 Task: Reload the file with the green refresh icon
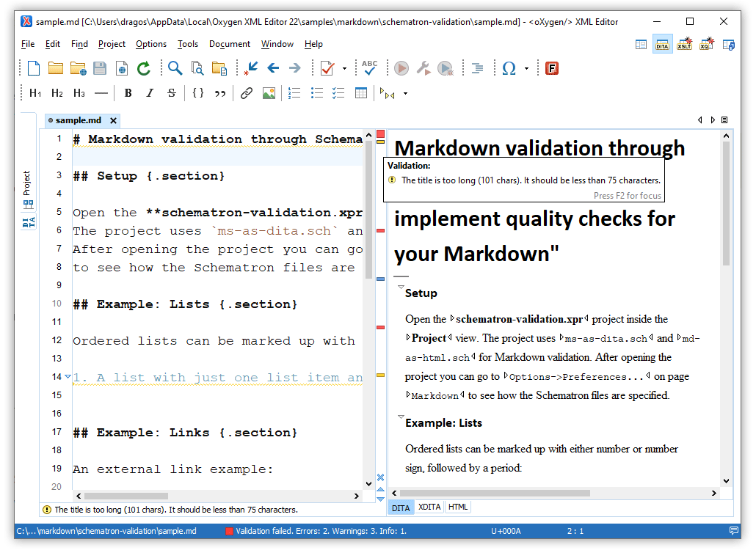(144, 68)
